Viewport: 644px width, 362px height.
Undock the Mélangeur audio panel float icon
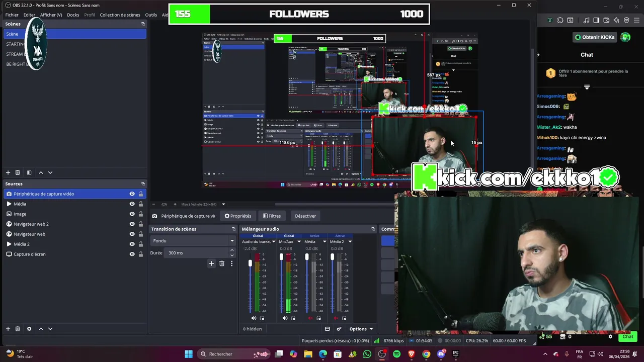pos(373,229)
